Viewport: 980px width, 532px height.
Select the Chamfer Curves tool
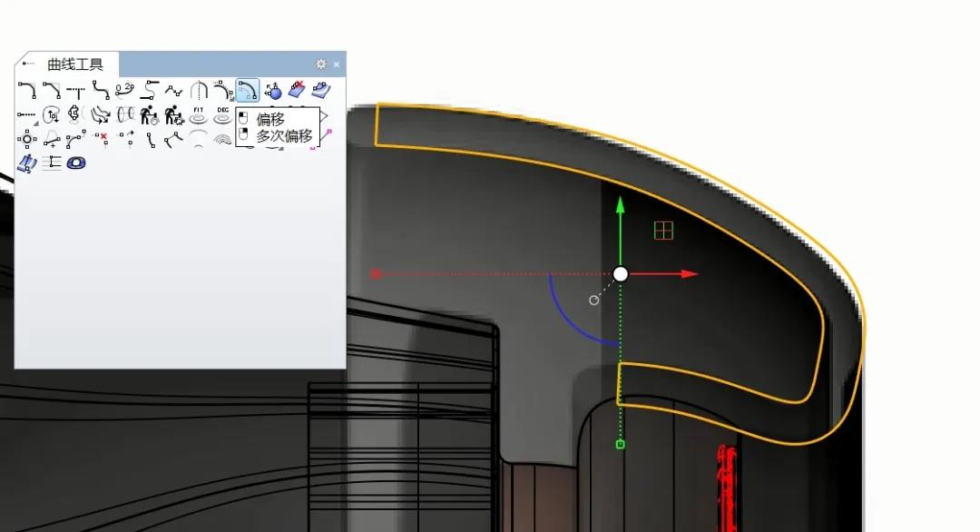[51, 91]
